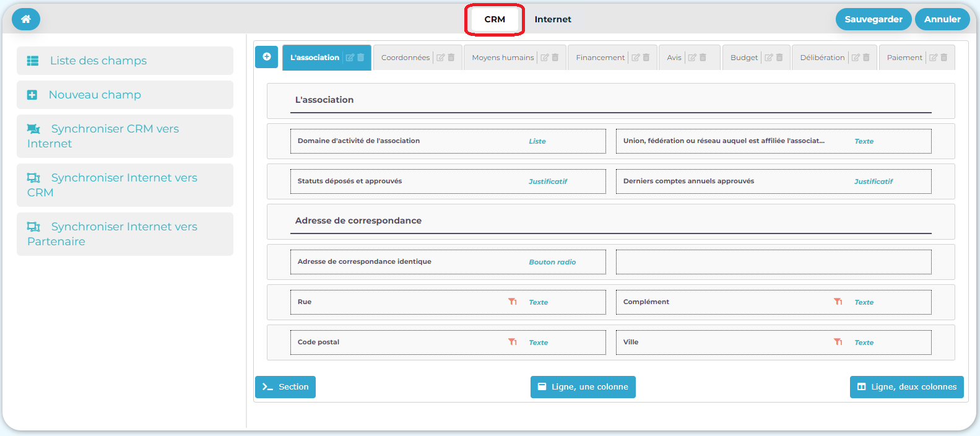Screen dimensions: 980x436
Task: Click the filter icon on Rue field
Action: pos(513,302)
